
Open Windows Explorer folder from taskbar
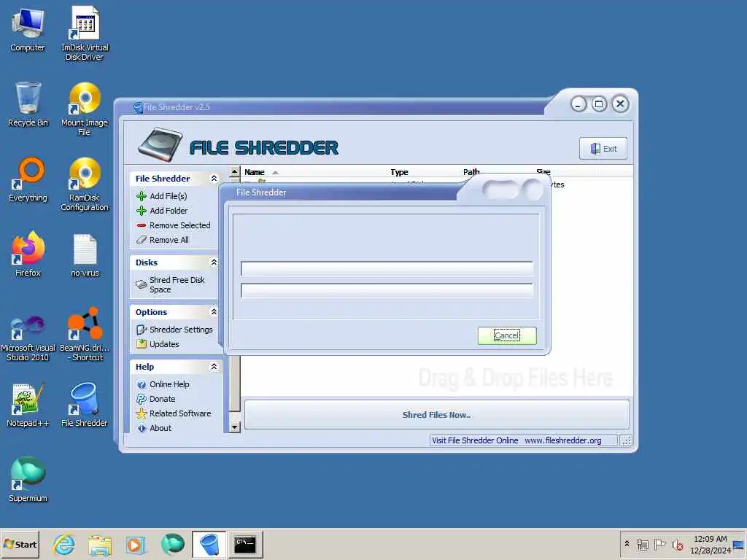click(x=99, y=544)
